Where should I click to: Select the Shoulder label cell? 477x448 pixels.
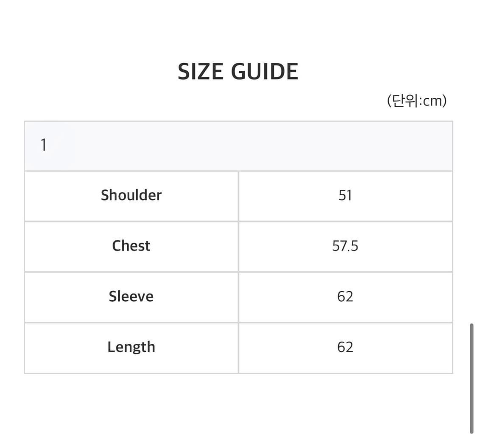[x=131, y=195]
